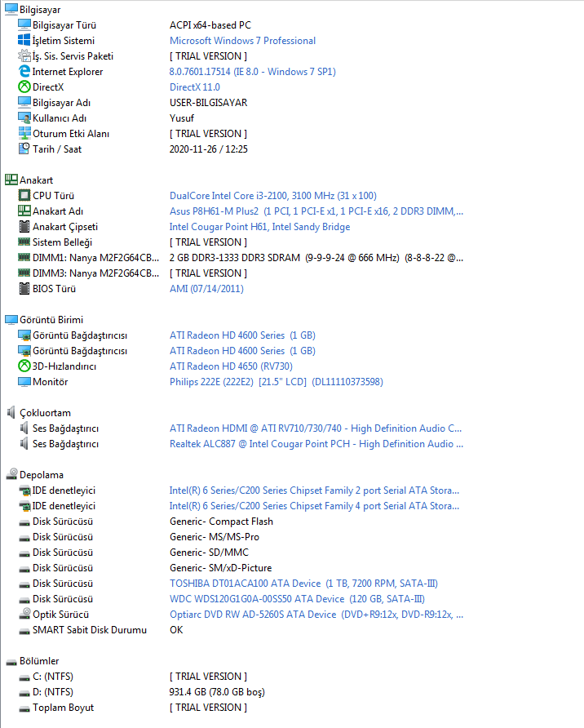Click the Optik Sürücü disc icon

[24, 614]
